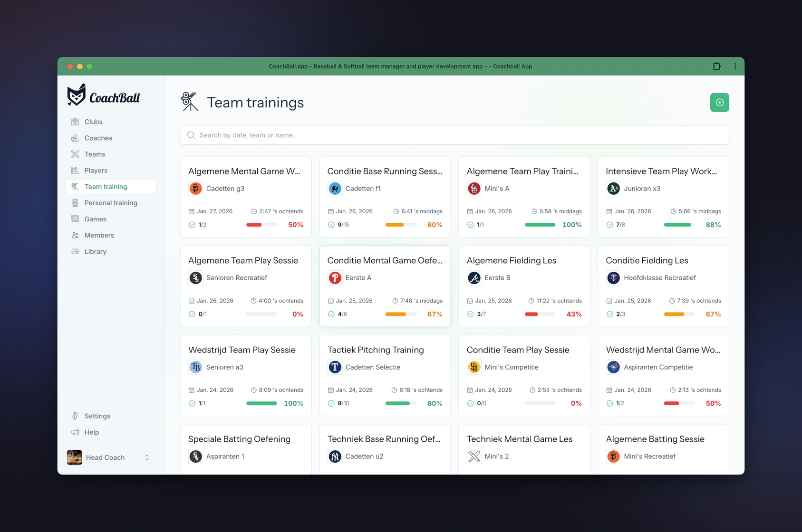Click the Settings icon in sidebar
Image resolution: width=802 pixels, height=532 pixels.
tap(75, 416)
